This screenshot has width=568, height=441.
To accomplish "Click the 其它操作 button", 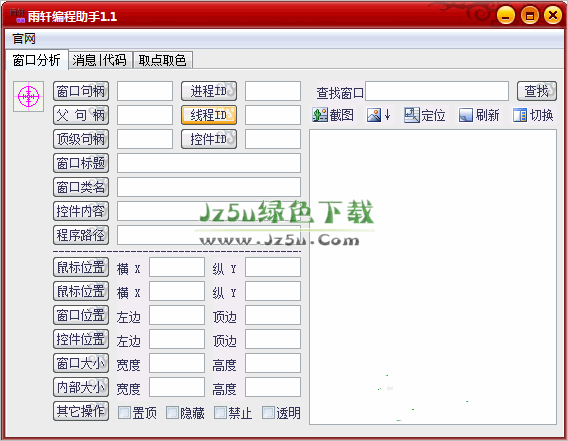I will (81, 411).
